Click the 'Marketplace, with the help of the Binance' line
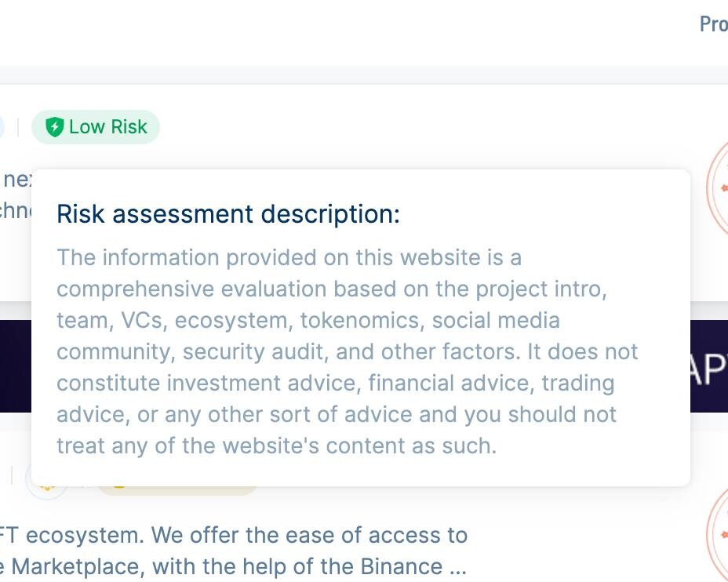The height and width of the screenshot is (582, 728). pos(227,566)
